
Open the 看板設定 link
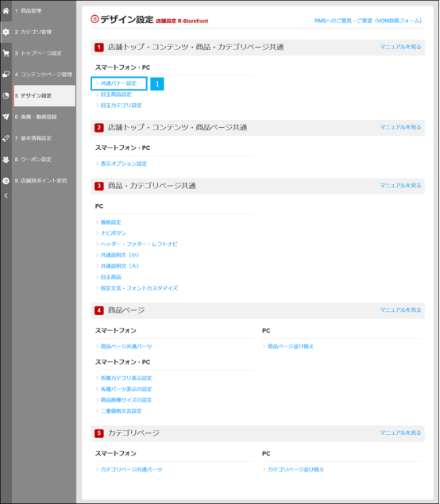(x=111, y=222)
